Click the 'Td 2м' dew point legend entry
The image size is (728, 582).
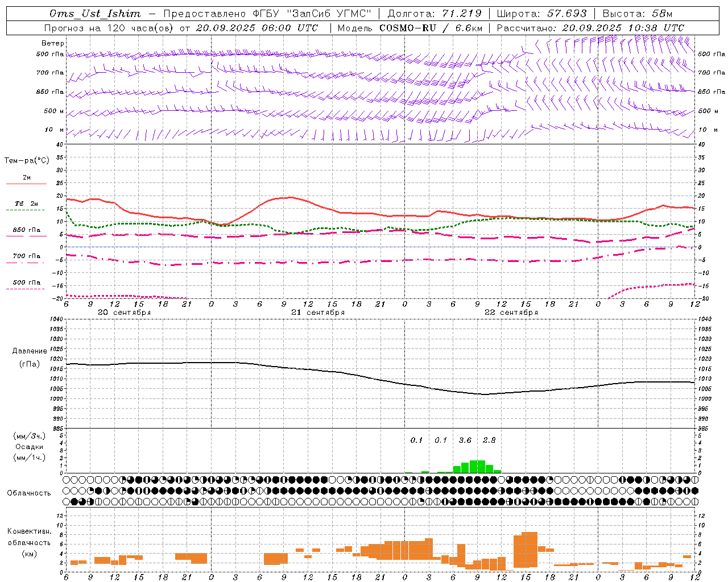pos(27,203)
